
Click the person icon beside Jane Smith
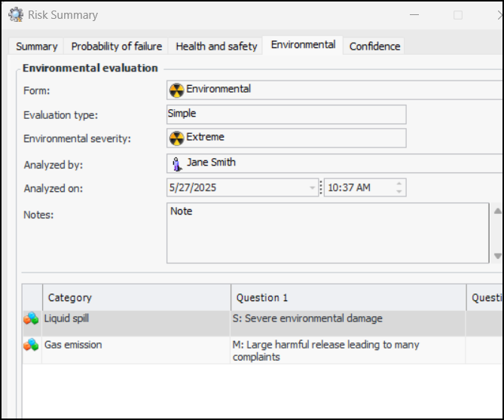click(176, 163)
